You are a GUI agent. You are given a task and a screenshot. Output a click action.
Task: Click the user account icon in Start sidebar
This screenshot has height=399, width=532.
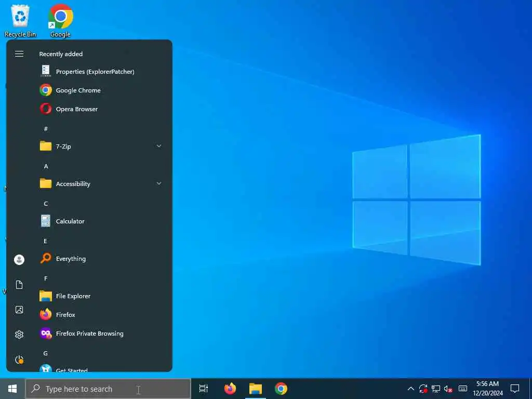(x=19, y=260)
